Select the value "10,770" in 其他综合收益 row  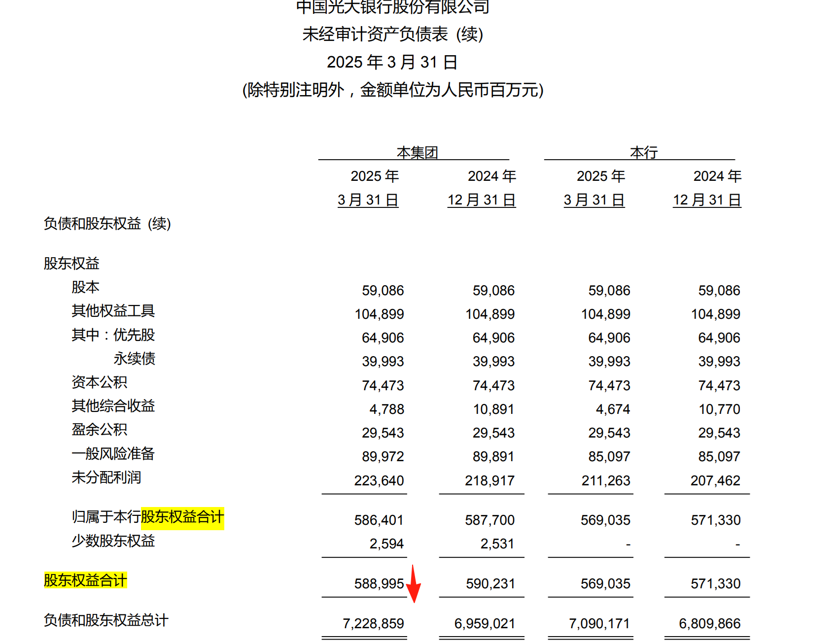[x=719, y=409]
